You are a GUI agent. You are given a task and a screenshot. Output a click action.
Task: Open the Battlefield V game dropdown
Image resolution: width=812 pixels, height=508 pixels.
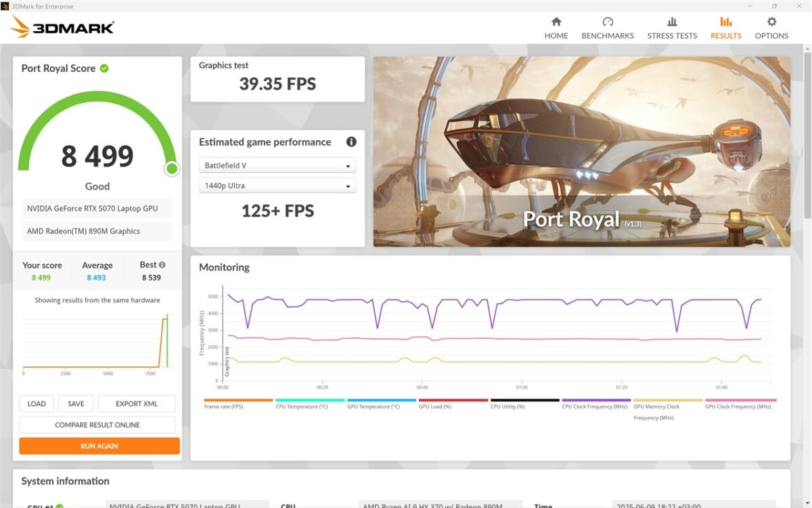coord(277,166)
